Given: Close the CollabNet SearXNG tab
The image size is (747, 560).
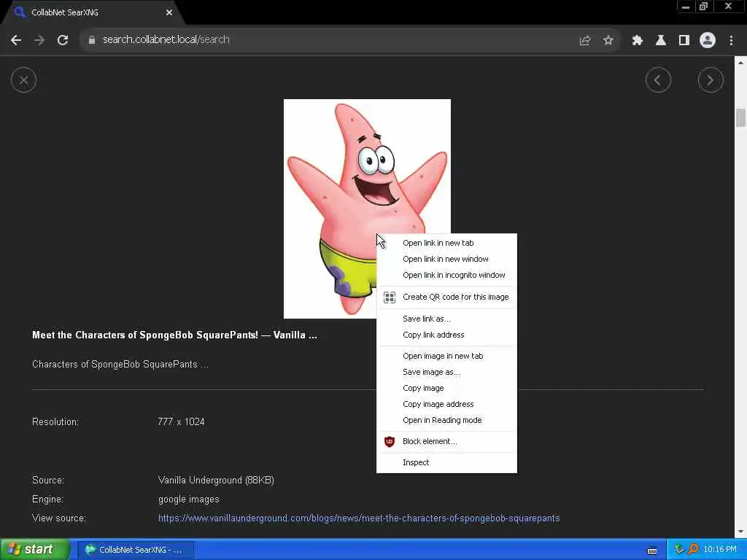Looking at the screenshot, I should [169, 12].
